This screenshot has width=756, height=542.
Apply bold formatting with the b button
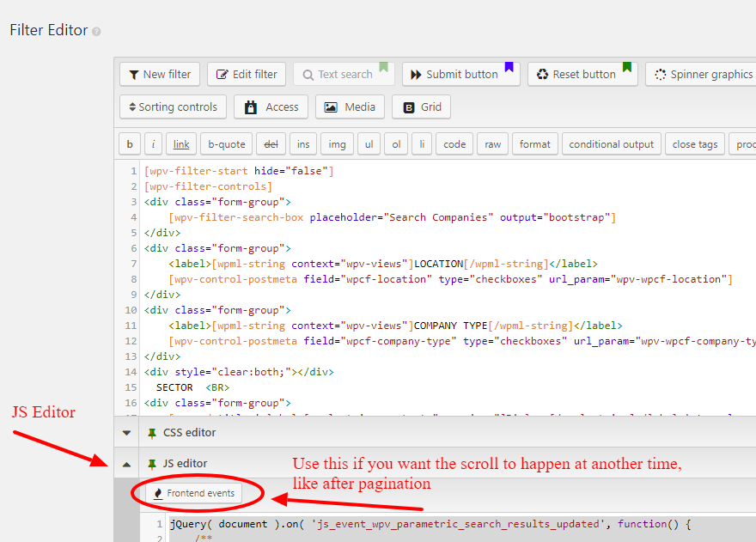point(129,143)
